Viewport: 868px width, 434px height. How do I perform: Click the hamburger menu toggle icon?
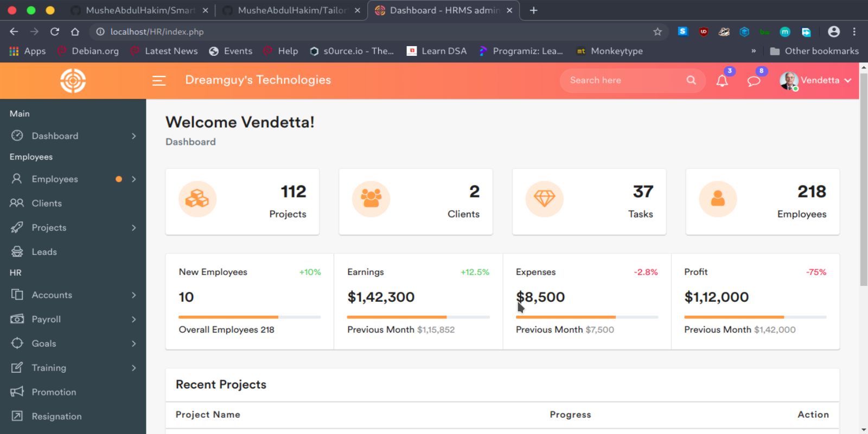(x=159, y=81)
